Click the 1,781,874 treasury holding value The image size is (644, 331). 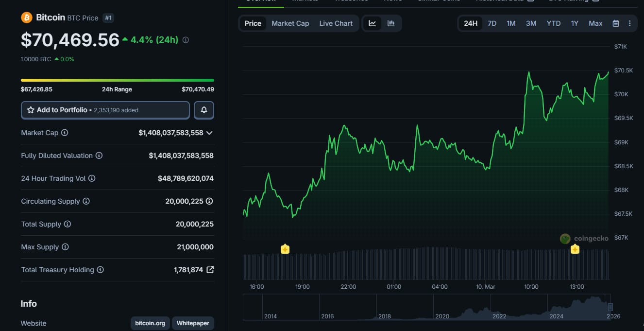(x=188, y=270)
